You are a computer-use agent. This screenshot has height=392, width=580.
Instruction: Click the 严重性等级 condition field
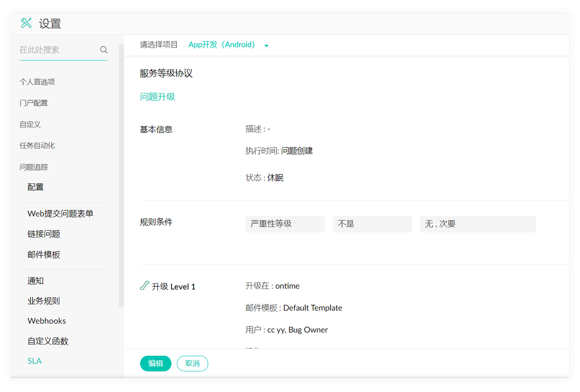pos(285,224)
